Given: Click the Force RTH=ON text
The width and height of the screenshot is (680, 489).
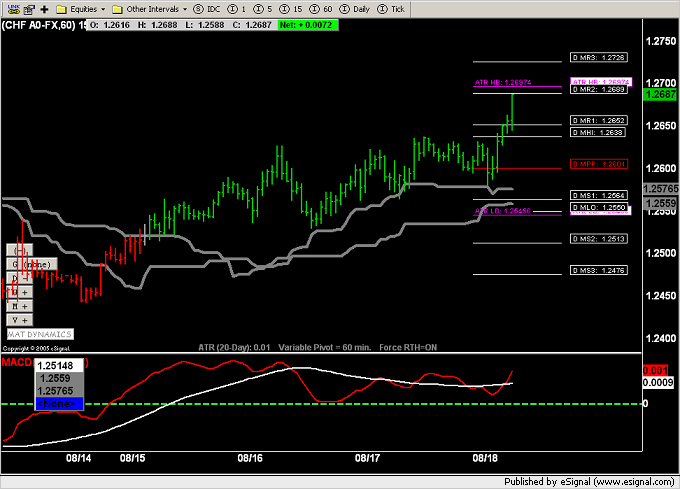Looking at the screenshot, I should click(x=408, y=347).
